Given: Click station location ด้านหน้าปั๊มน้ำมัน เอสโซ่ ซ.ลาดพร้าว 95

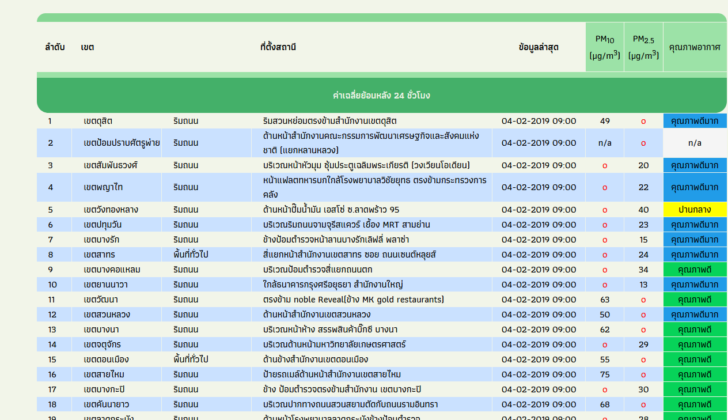Looking at the screenshot, I should click(331, 210).
